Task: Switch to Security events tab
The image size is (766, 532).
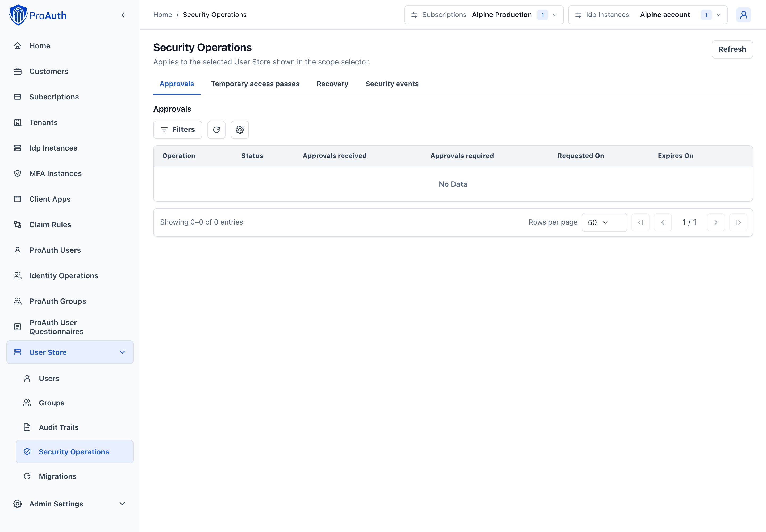Action: pyautogui.click(x=392, y=84)
